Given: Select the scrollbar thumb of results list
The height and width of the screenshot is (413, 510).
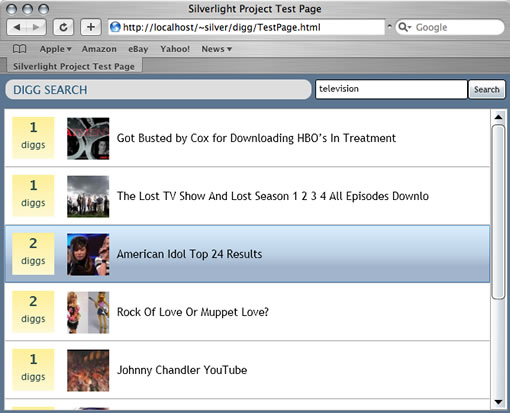Looking at the screenshot, I should (498, 212).
